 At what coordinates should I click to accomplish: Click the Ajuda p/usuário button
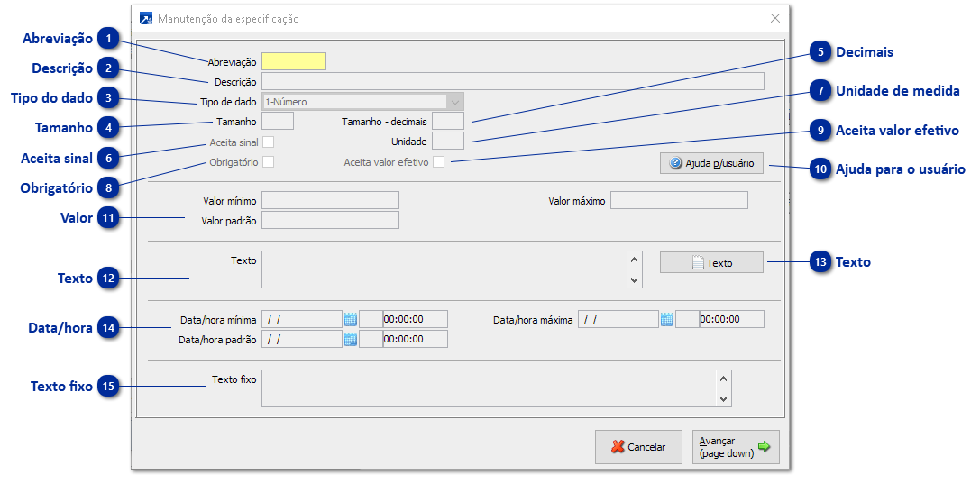point(712,164)
